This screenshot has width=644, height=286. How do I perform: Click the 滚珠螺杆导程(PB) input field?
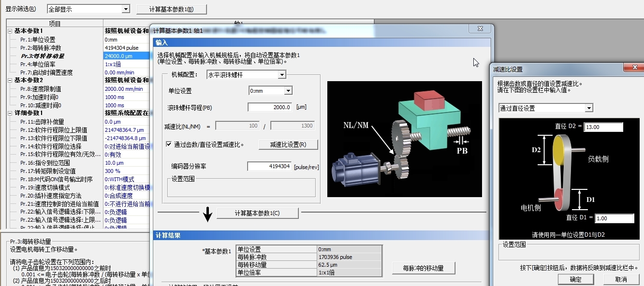click(270, 107)
